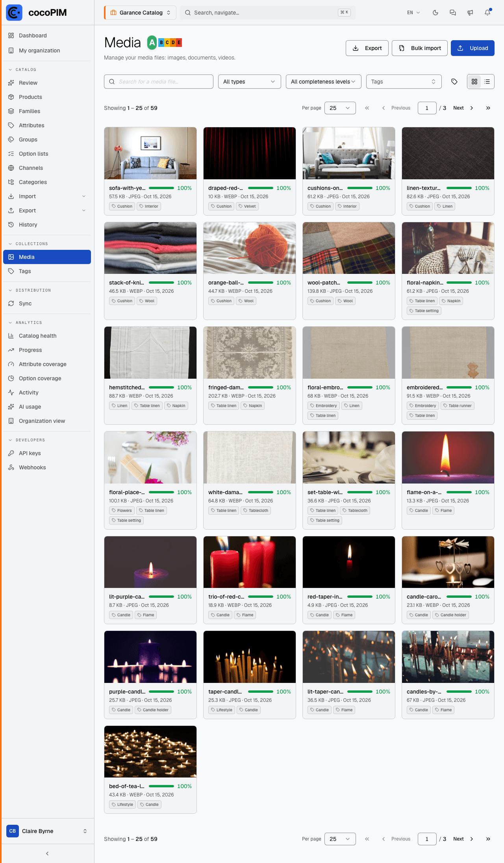Open Attribute coverage analytics

click(x=47, y=364)
